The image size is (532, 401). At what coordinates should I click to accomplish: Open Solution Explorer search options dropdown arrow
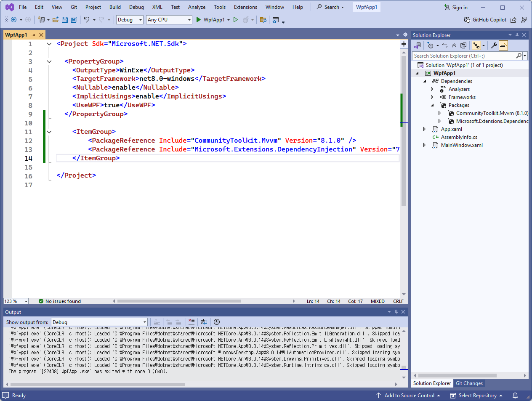(x=525, y=56)
